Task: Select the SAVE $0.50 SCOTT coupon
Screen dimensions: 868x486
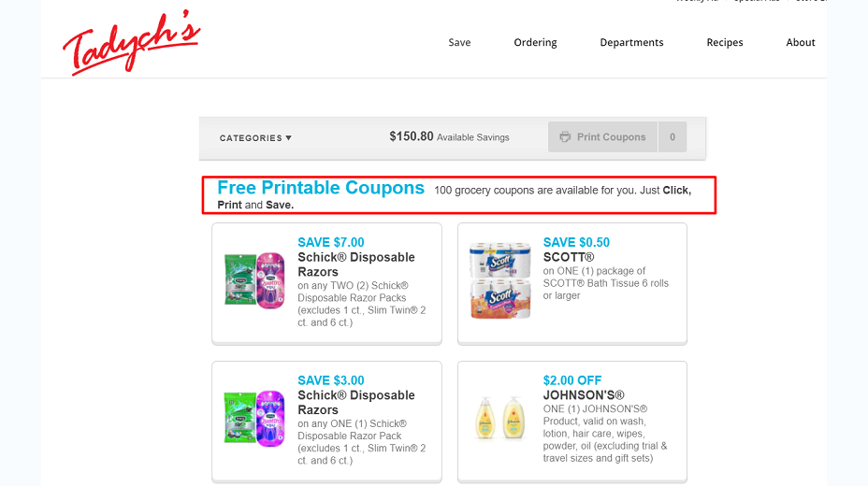Action: click(x=572, y=283)
